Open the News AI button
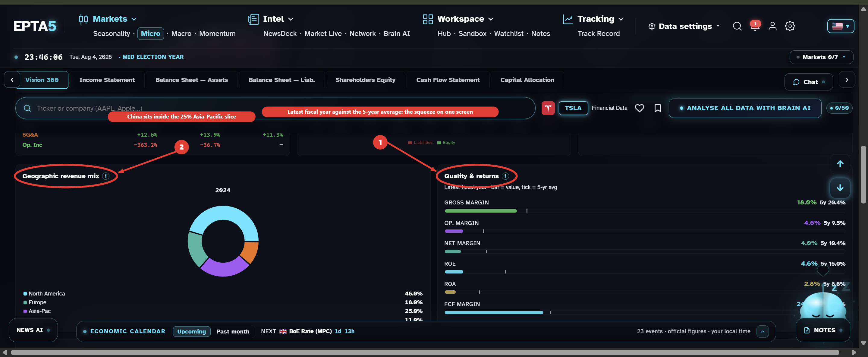Screen dimensions: 868x357 coord(33,330)
